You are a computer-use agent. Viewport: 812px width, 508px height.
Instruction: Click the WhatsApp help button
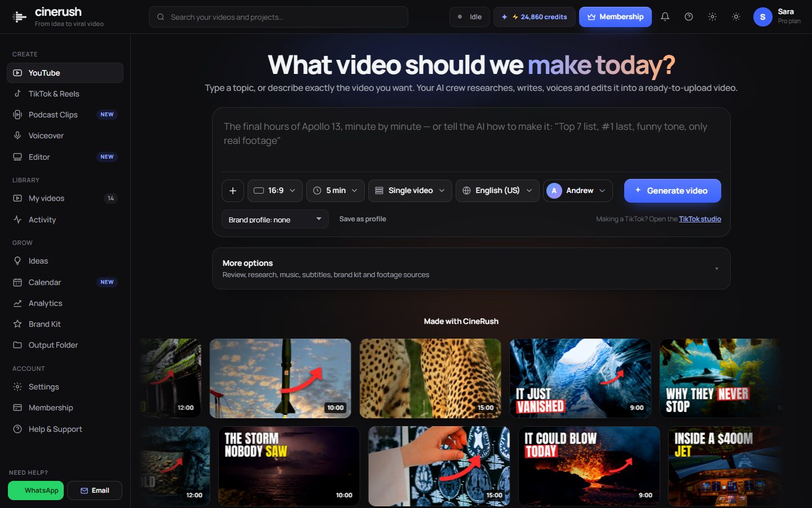point(36,491)
